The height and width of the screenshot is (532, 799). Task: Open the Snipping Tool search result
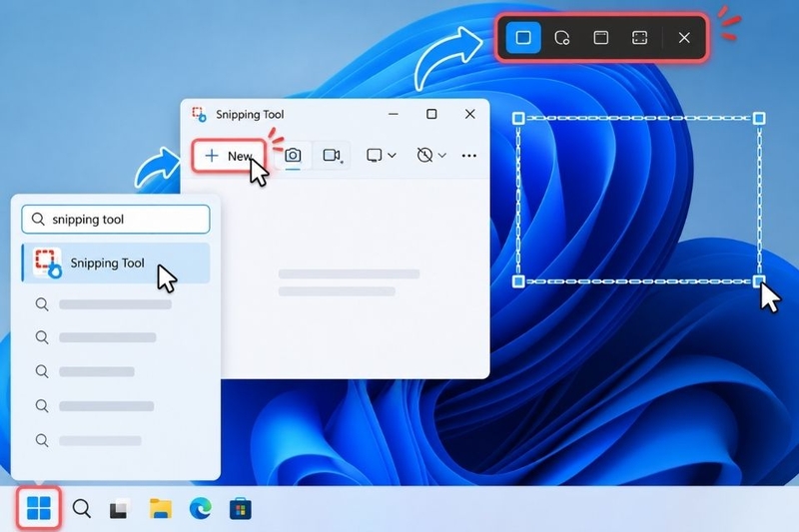pos(116,264)
